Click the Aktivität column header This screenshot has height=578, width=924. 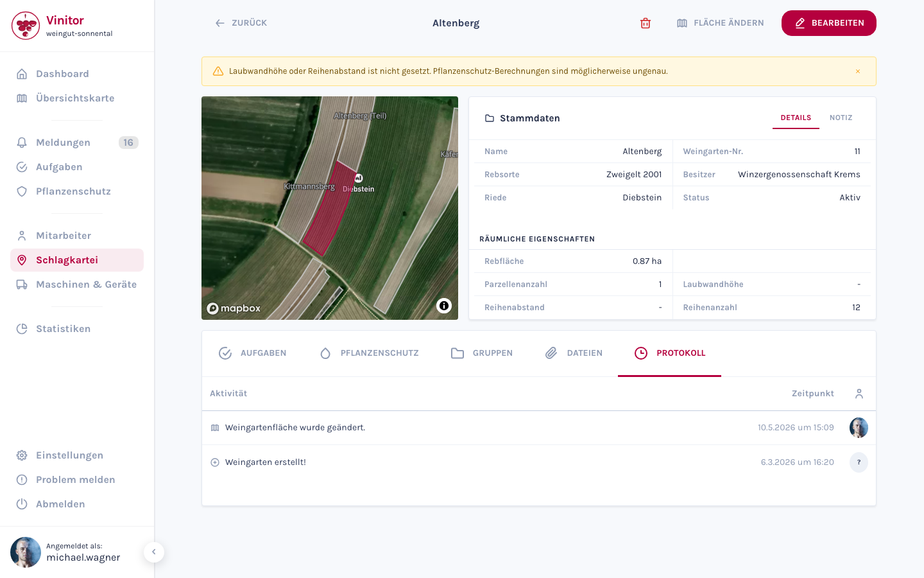tap(228, 394)
